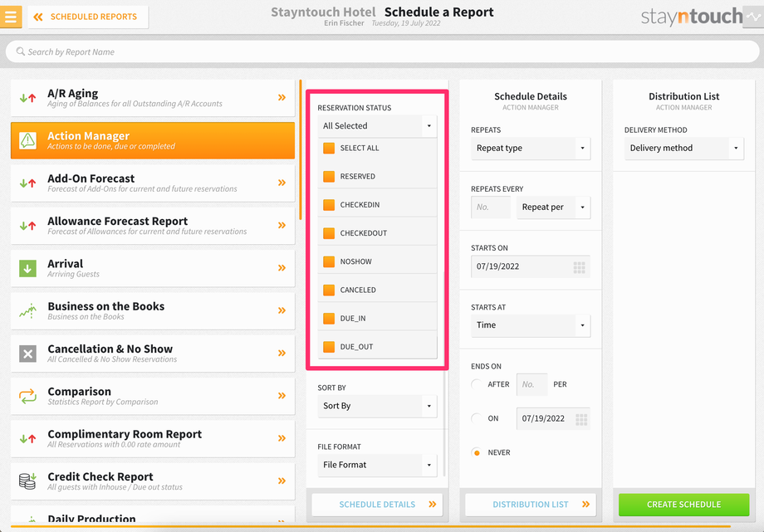764x532 pixels.
Task: Click the activity pulse icon at top right
Action: pos(753,17)
